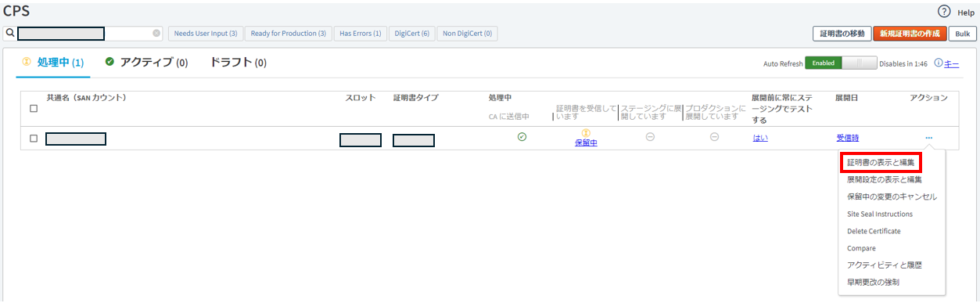This screenshot has height=303, width=980.
Task: Click the production deployment status circle icon
Action: click(x=714, y=137)
